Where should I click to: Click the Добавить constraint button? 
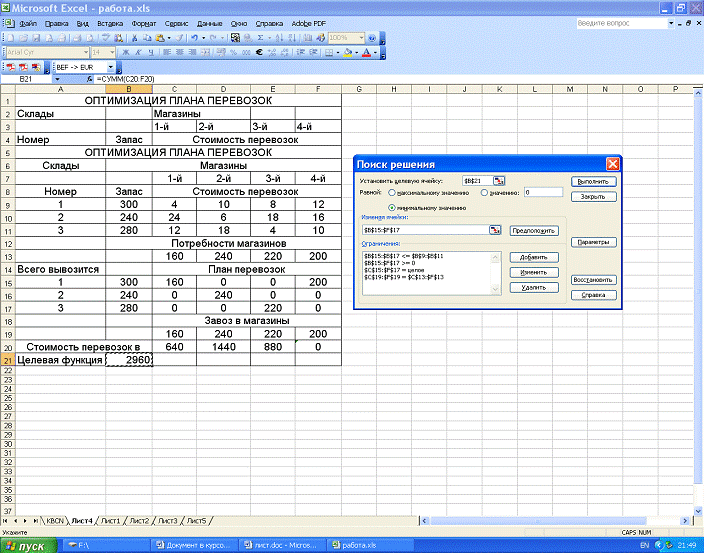click(x=533, y=257)
